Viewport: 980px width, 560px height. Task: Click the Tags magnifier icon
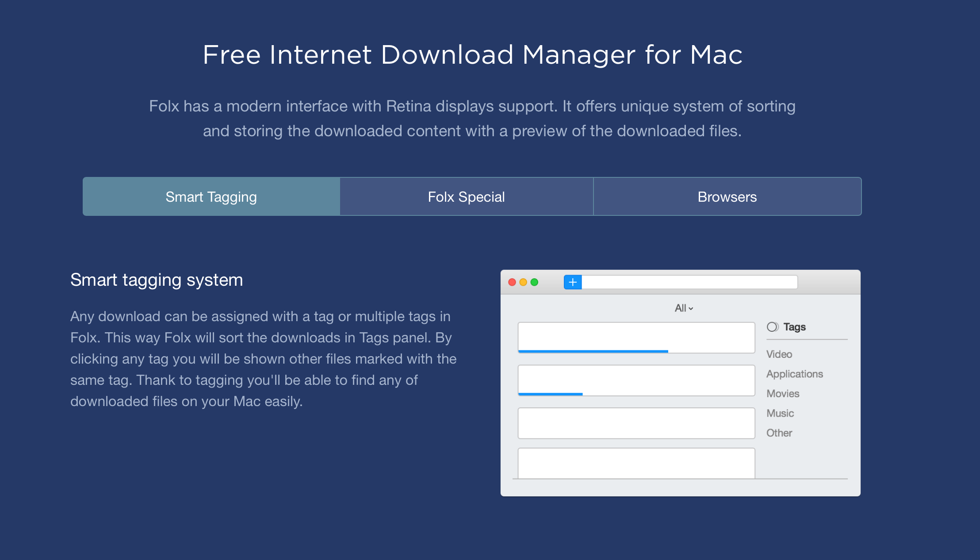pyautogui.click(x=773, y=327)
